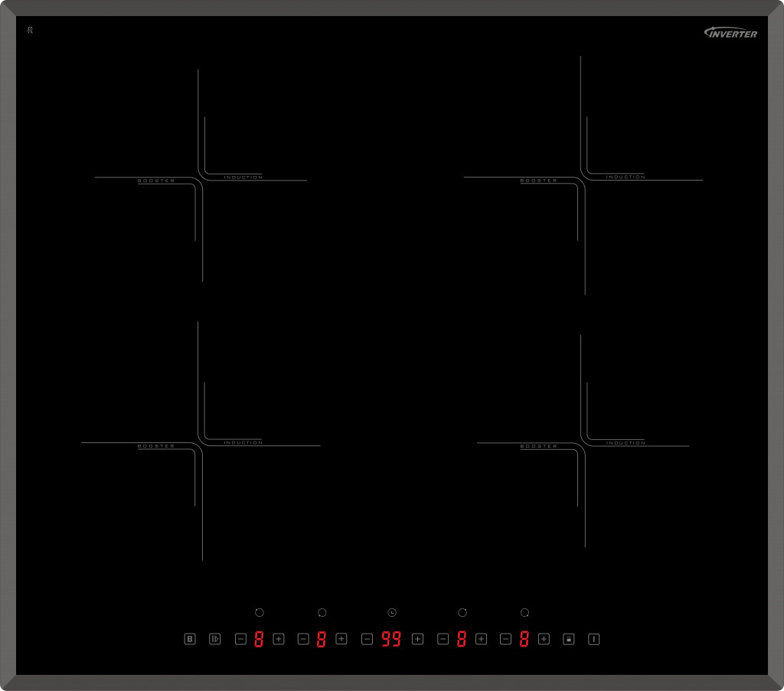Increase the third zone's power level
784x691 pixels.
[x=481, y=639]
